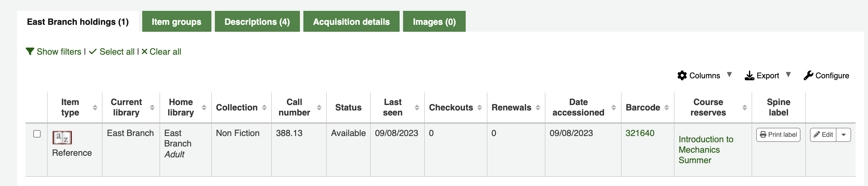This screenshot has height=186, width=868.
Task: Open Introduction to Mechanics Summer course link
Action: [x=705, y=150]
